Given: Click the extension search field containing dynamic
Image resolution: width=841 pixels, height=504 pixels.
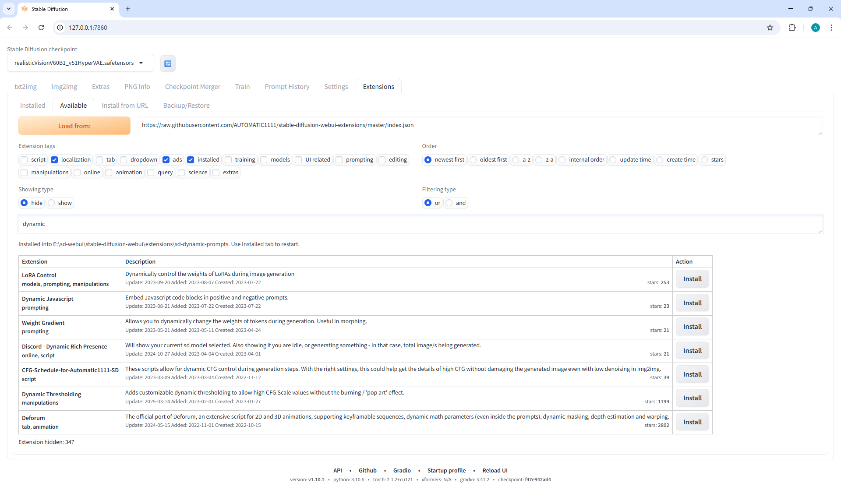Looking at the screenshot, I should pyautogui.click(x=420, y=224).
